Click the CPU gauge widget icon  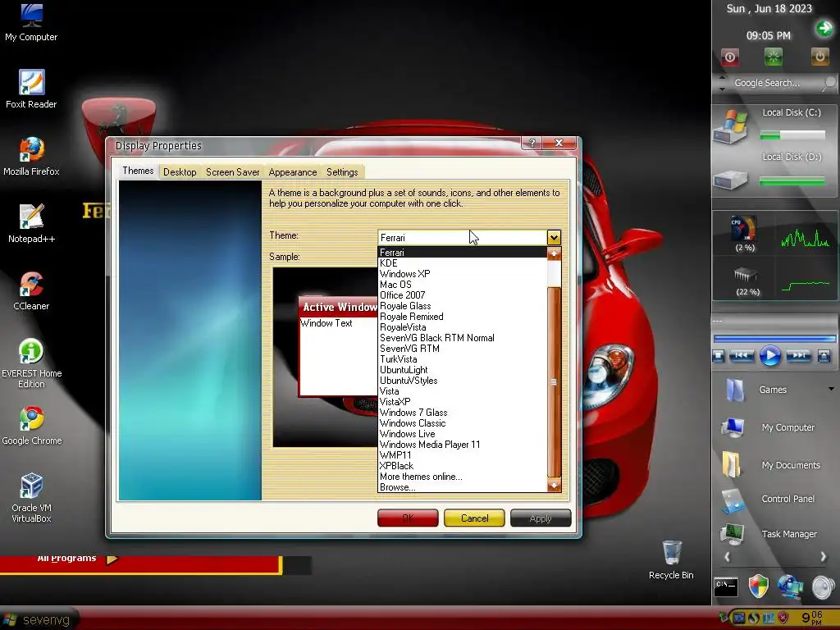(744, 230)
